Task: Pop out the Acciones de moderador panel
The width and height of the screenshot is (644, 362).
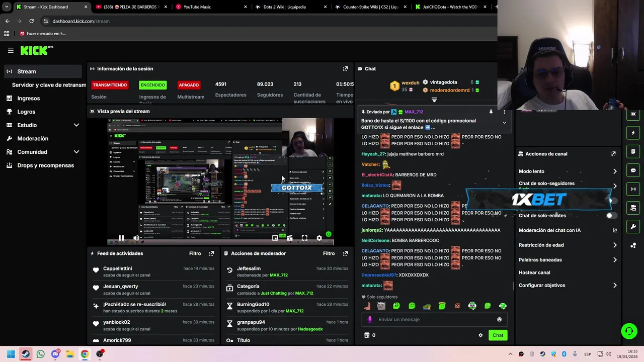Action: (x=345, y=253)
